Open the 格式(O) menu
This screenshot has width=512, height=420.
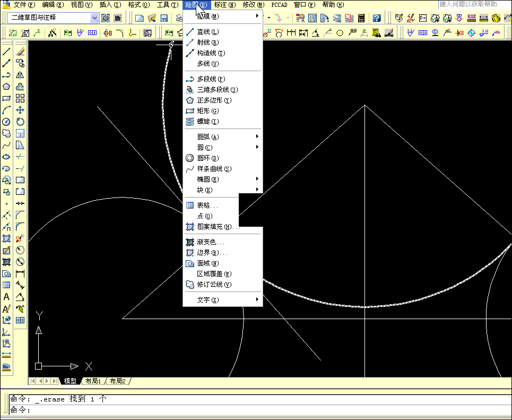139,5
